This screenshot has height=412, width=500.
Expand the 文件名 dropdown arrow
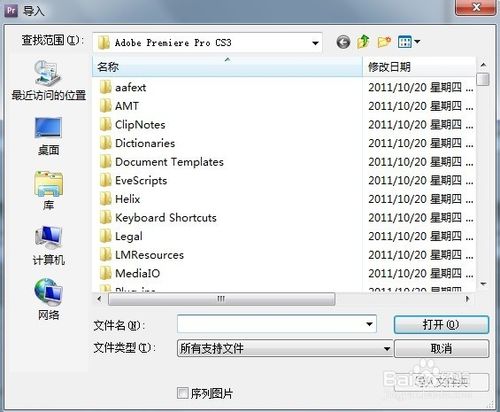(x=369, y=324)
